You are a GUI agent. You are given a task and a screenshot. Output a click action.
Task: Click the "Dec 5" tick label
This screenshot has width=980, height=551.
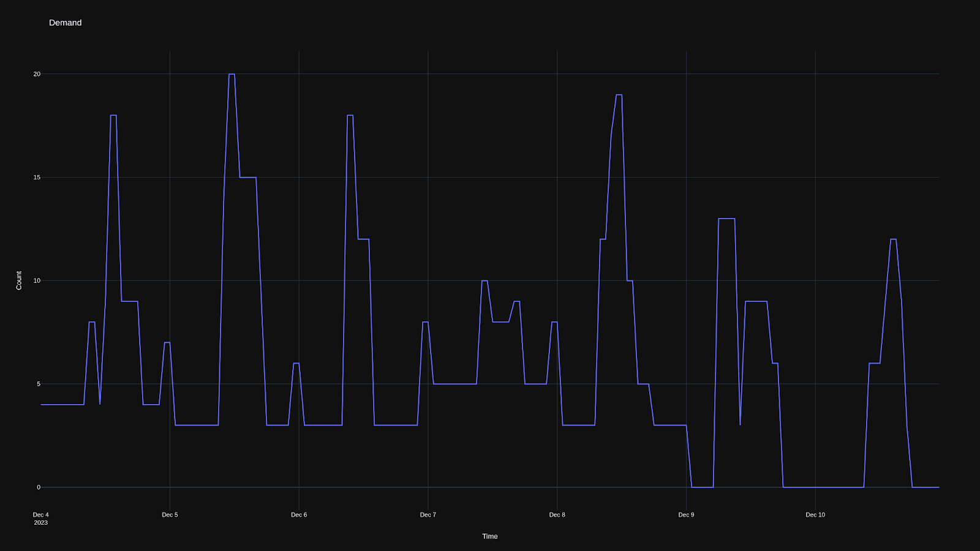[x=170, y=515]
